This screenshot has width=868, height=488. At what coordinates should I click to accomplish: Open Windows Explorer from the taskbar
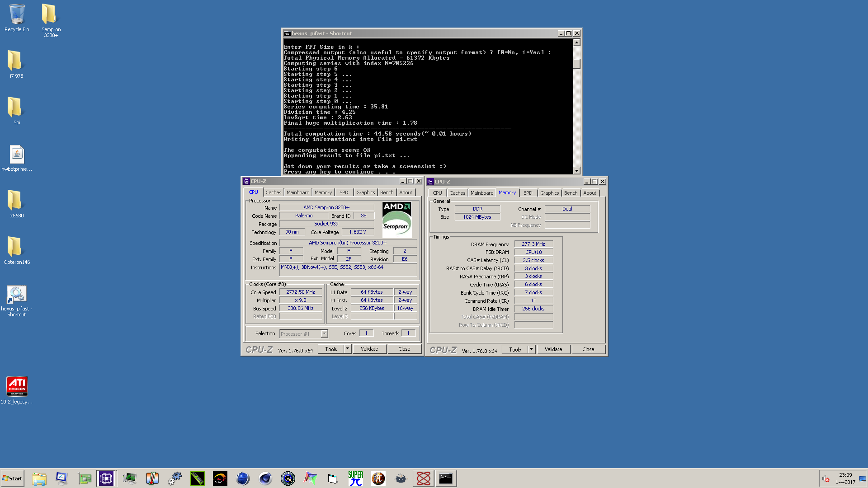pyautogui.click(x=39, y=479)
